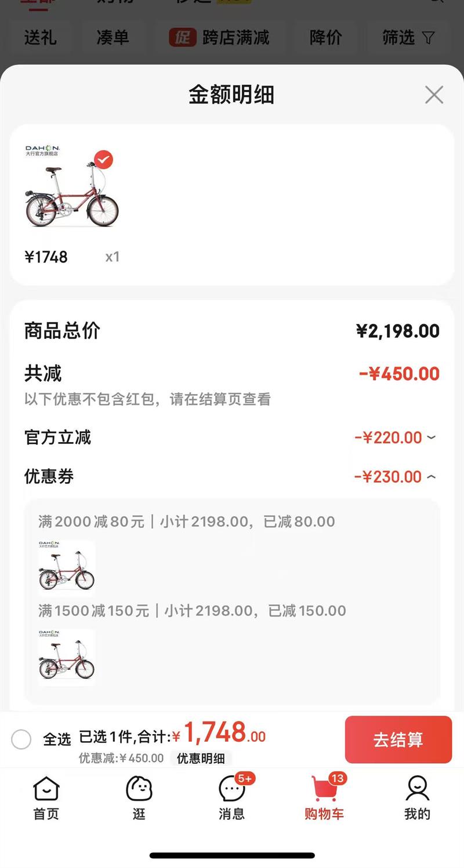Uncheck the red checkmark on bicycle
The image size is (464, 868).
point(104,159)
